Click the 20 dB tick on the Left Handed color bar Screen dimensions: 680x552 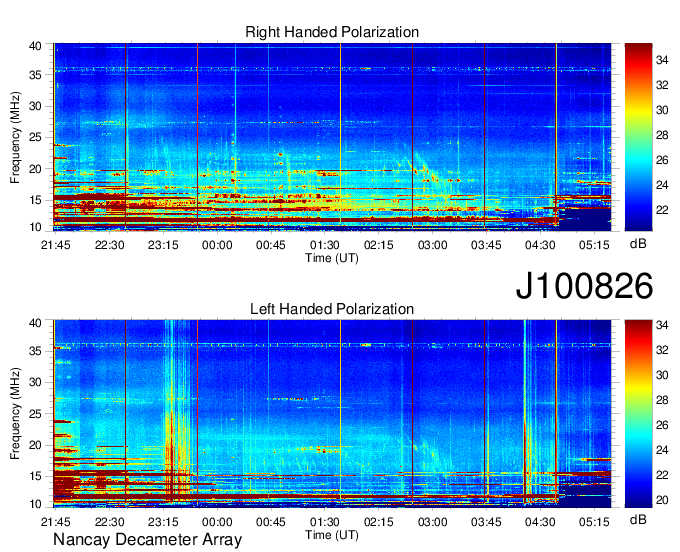[662, 500]
